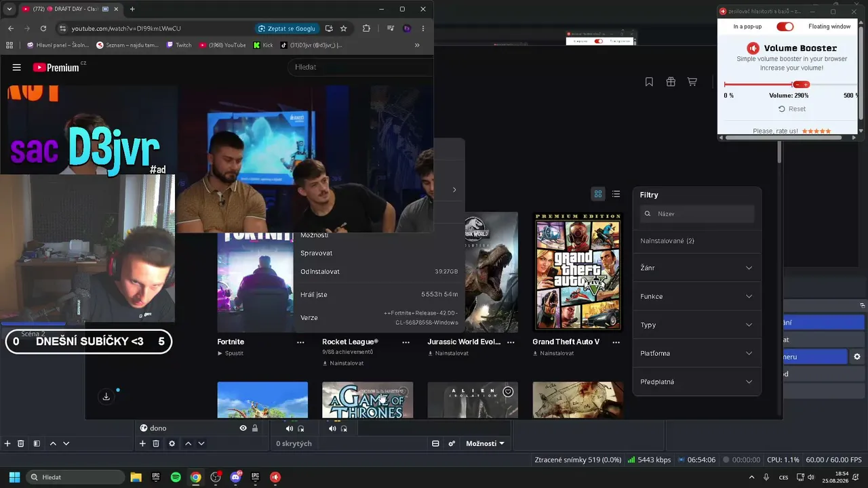Open the Twitch bookmark

pyautogui.click(x=179, y=45)
